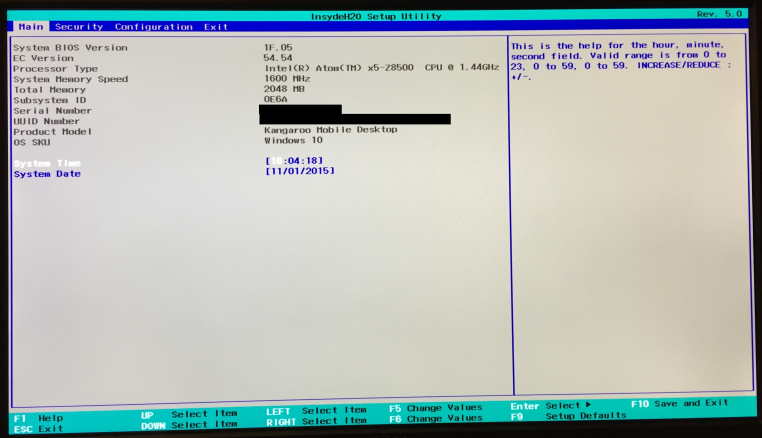Image resolution: width=762 pixels, height=438 pixels.
Task: Click the System Date value 11/01/2015
Action: pos(299,171)
